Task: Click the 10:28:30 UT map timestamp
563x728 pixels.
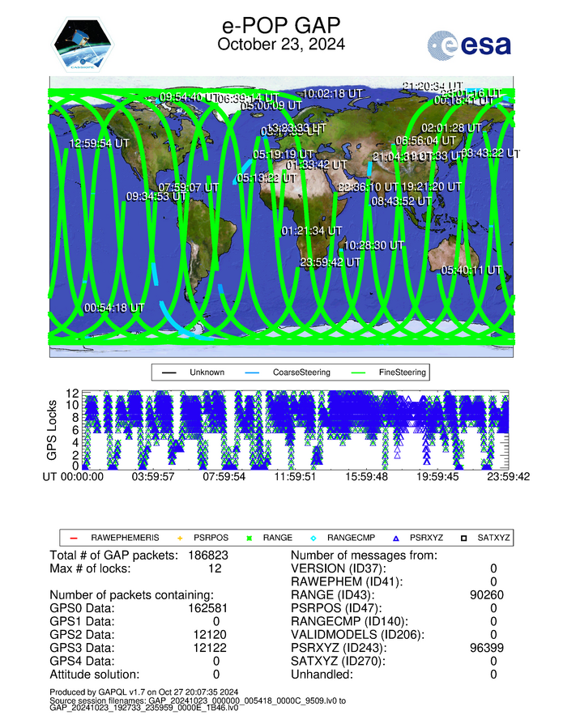Action: (373, 245)
